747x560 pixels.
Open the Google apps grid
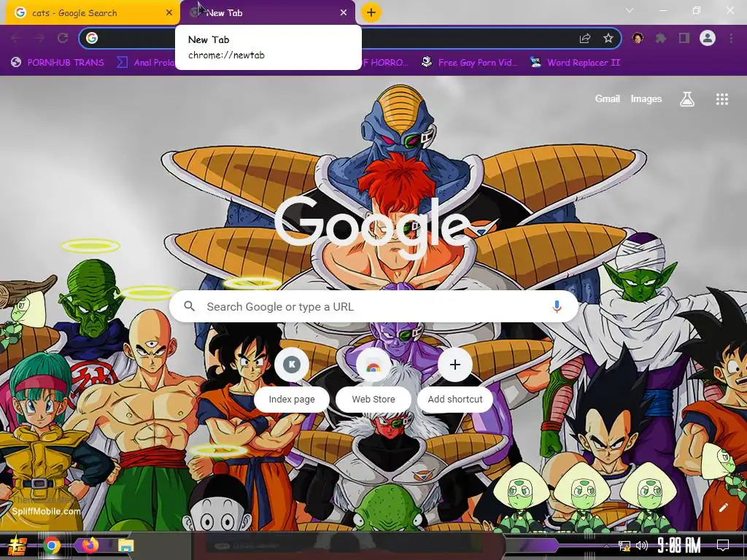pos(722,99)
